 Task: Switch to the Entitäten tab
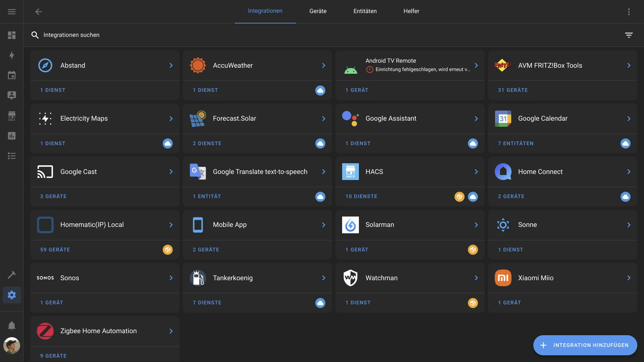(365, 11)
